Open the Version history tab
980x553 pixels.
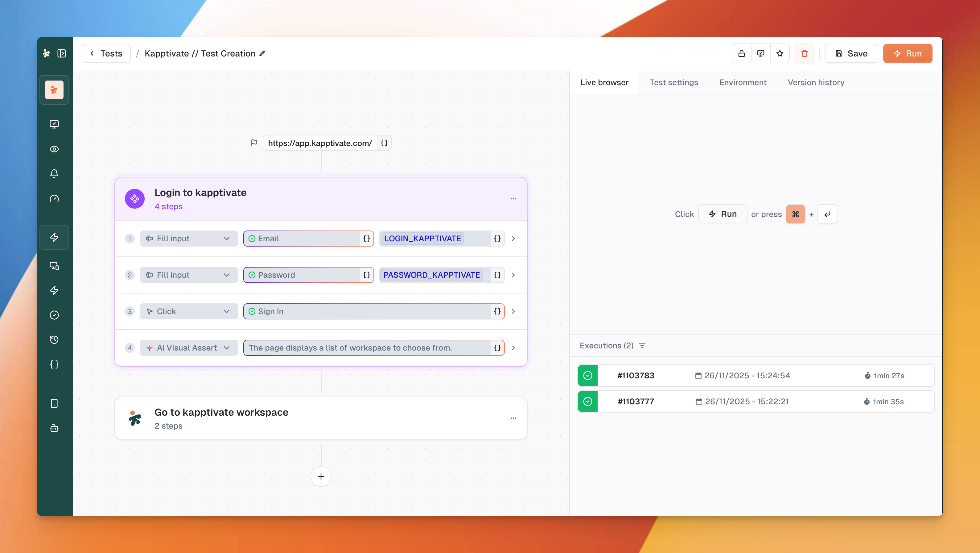pyautogui.click(x=816, y=82)
